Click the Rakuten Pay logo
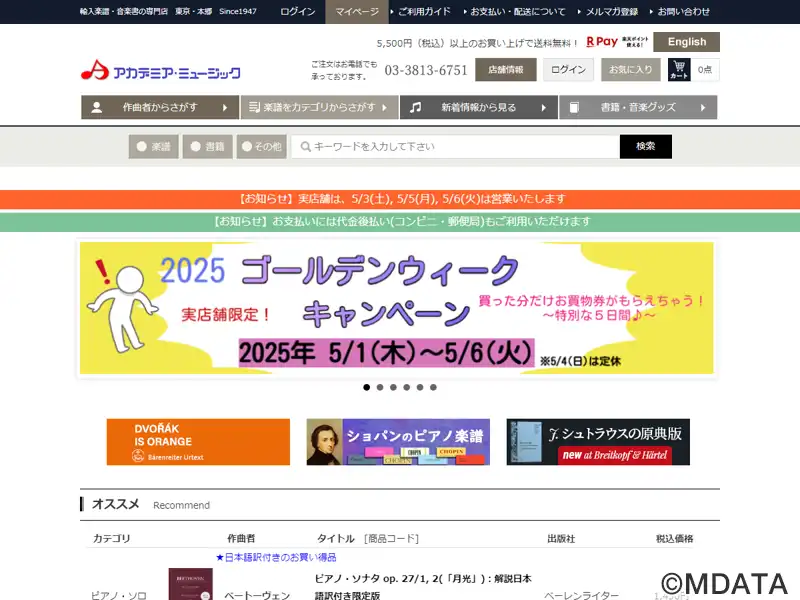 tap(602, 42)
